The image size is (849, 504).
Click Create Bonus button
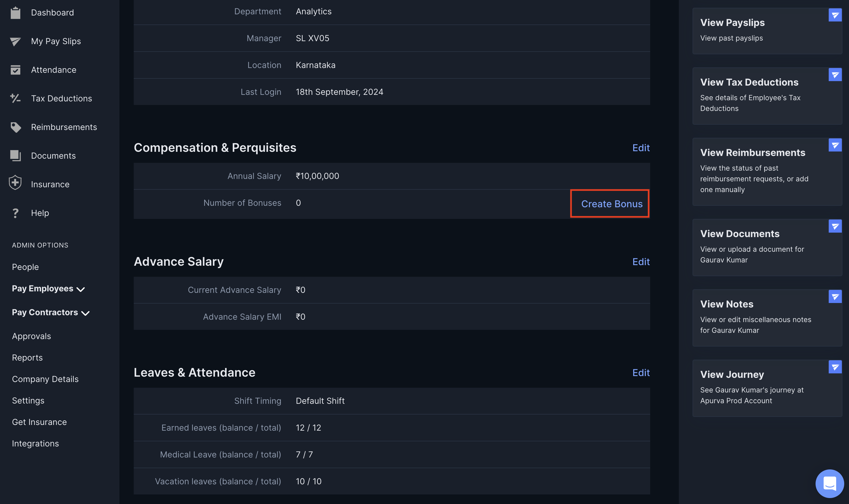612,203
